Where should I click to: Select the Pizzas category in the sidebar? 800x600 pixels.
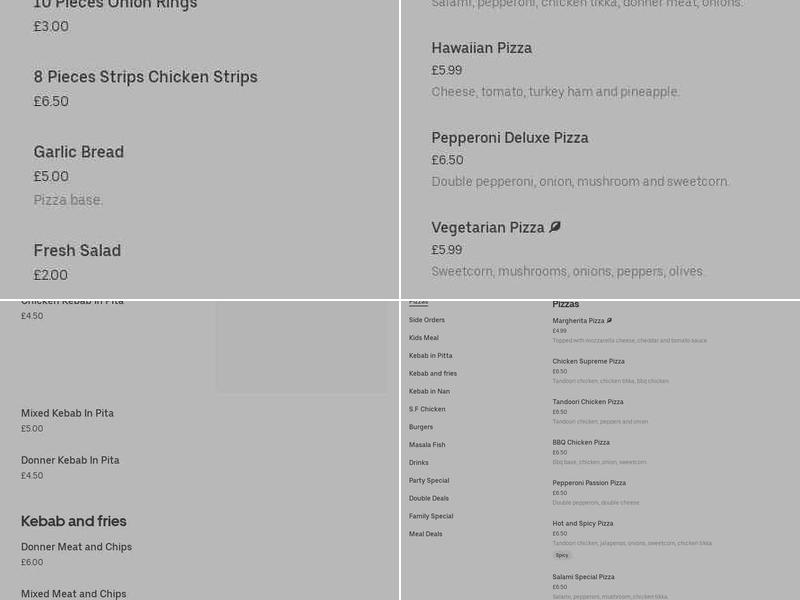[x=418, y=301]
